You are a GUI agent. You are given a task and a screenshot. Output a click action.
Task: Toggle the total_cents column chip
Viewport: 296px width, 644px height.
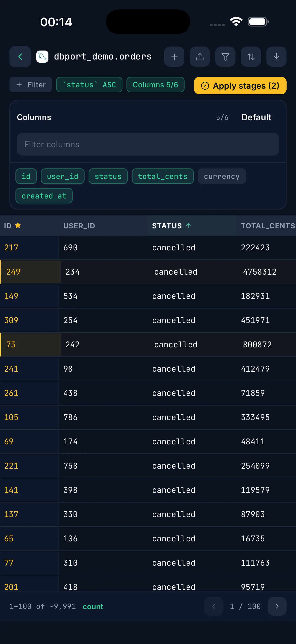[163, 176]
